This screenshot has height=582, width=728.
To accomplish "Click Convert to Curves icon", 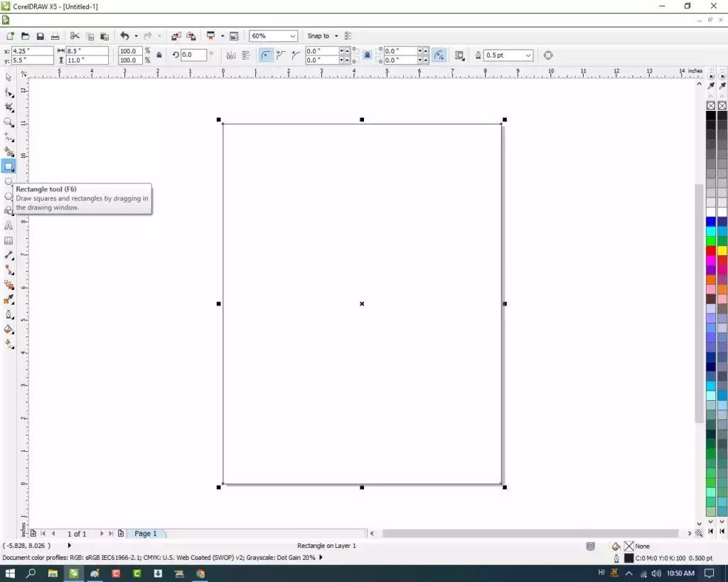I will [x=548, y=55].
